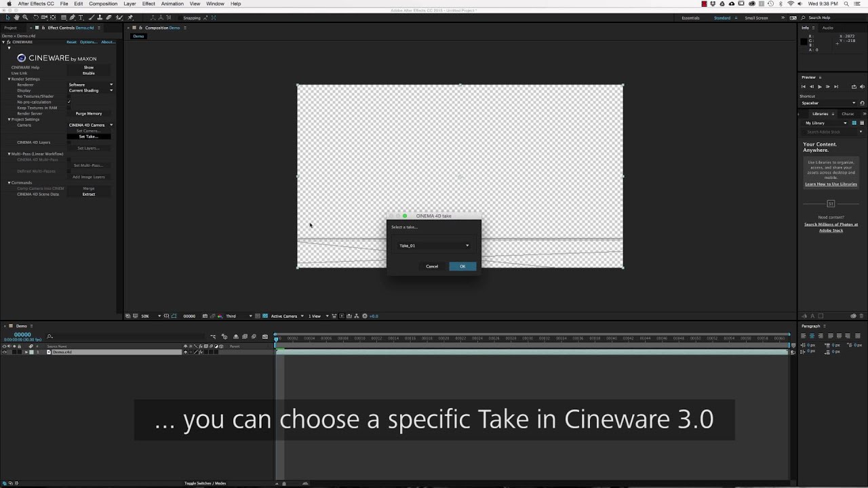Play the preview
868x488 pixels.
click(820, 87)
